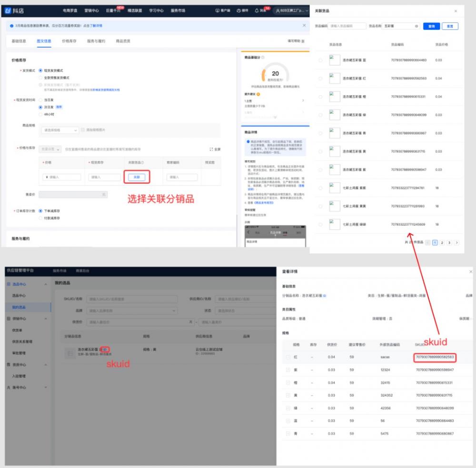Select 付款减库存 radio option
476x468 pixels.
pyautogui.click(x=40, y=218)
